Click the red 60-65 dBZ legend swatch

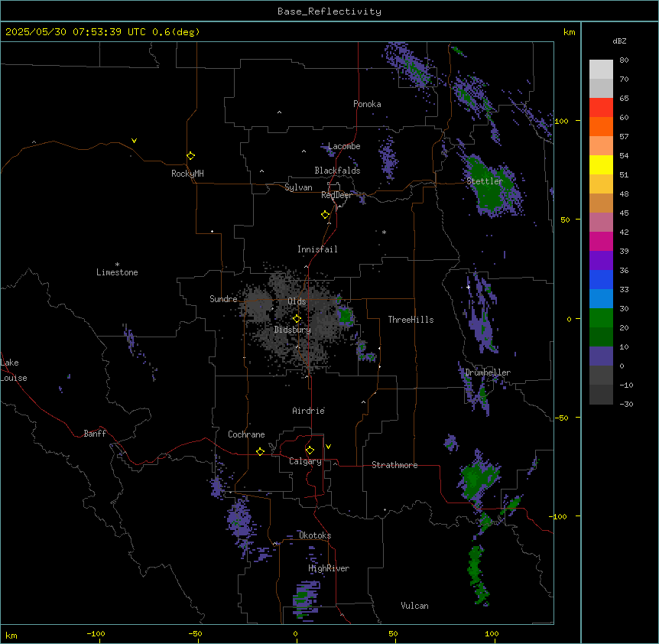point(601,108)
